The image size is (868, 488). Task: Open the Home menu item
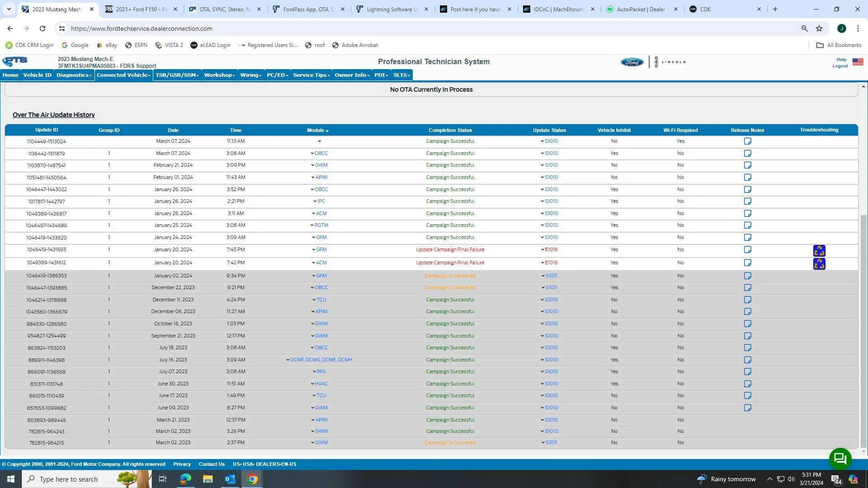[x=10, y=75]
